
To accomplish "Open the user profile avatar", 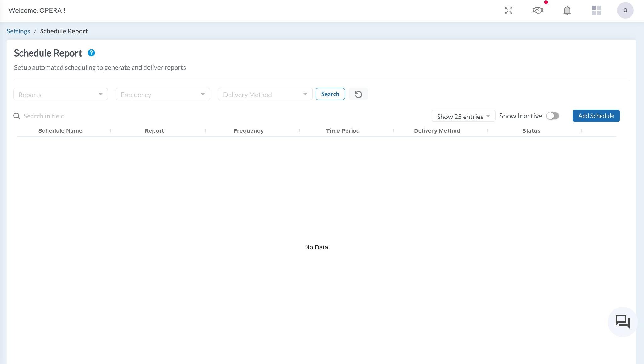I will [625, 10].
